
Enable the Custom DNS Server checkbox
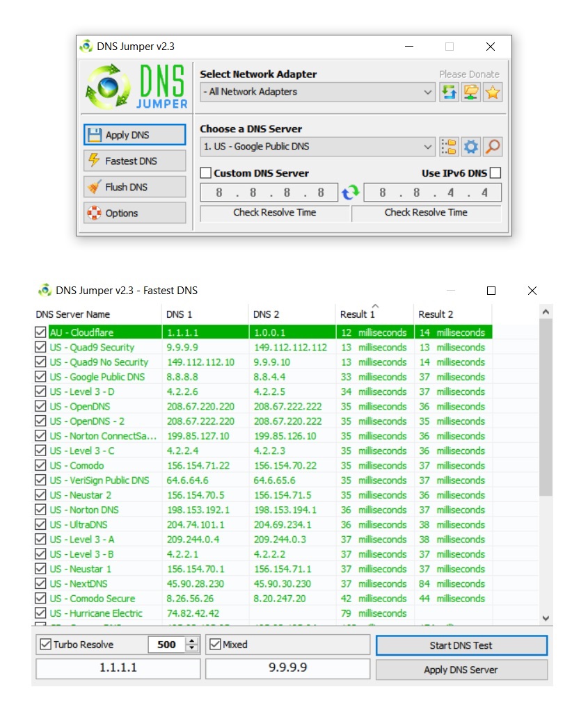[x=206, y=172]
